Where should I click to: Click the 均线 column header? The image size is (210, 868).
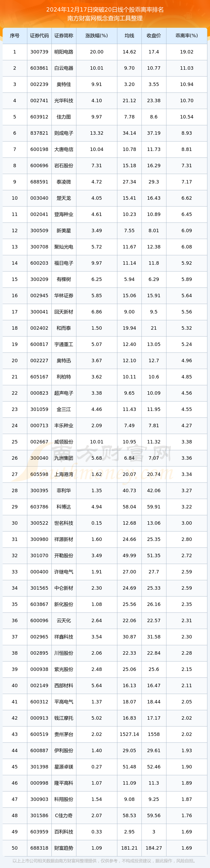click(129, 36)
